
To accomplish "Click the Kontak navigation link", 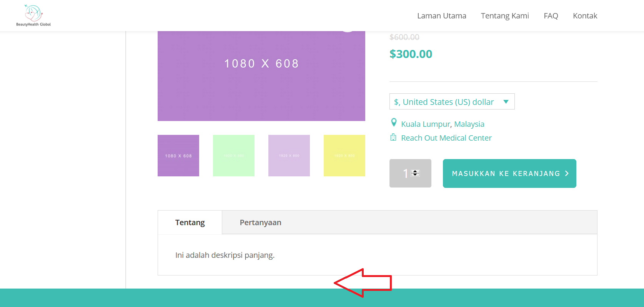I will coord(585,16).
